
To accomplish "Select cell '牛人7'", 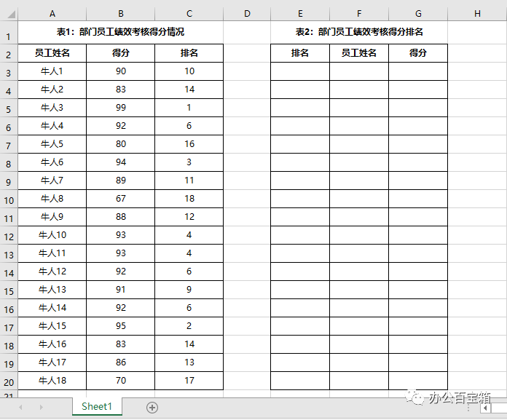I will (52, 181).
